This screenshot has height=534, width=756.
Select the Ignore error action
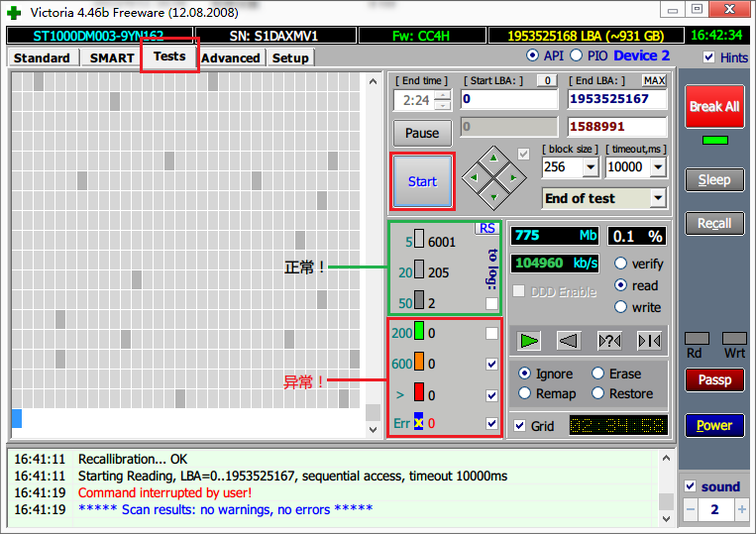click(x=524, y=374)
